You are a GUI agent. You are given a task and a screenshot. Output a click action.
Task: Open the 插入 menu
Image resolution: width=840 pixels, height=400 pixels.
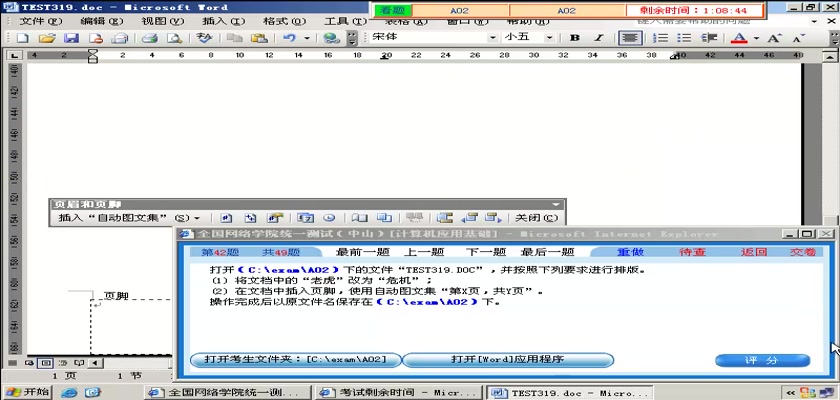[223, 21]
